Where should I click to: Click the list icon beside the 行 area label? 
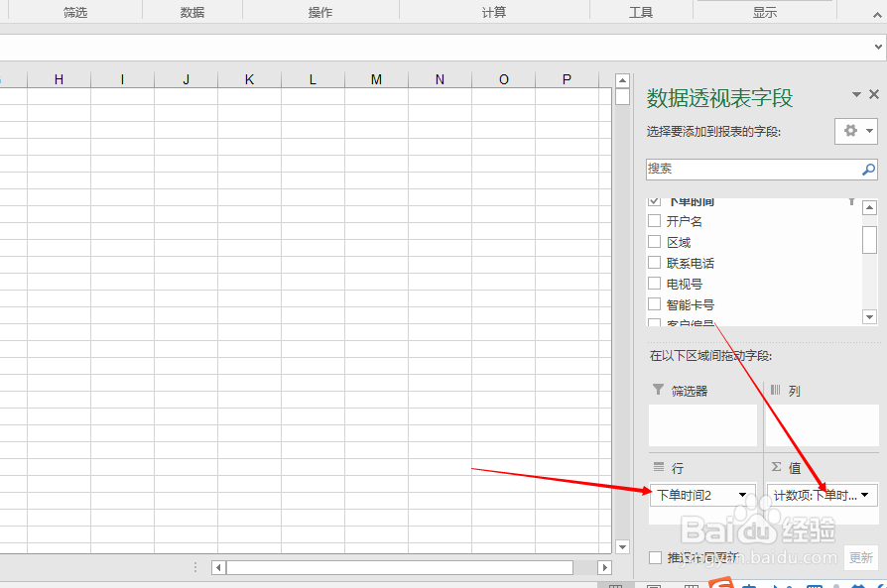tap(660, 466)
